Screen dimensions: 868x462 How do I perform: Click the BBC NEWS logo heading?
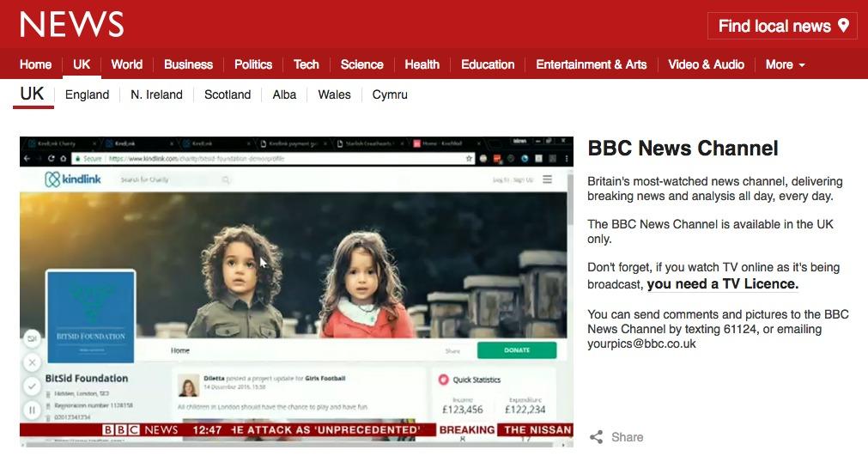pyautogui.click(x=71, y=25)
